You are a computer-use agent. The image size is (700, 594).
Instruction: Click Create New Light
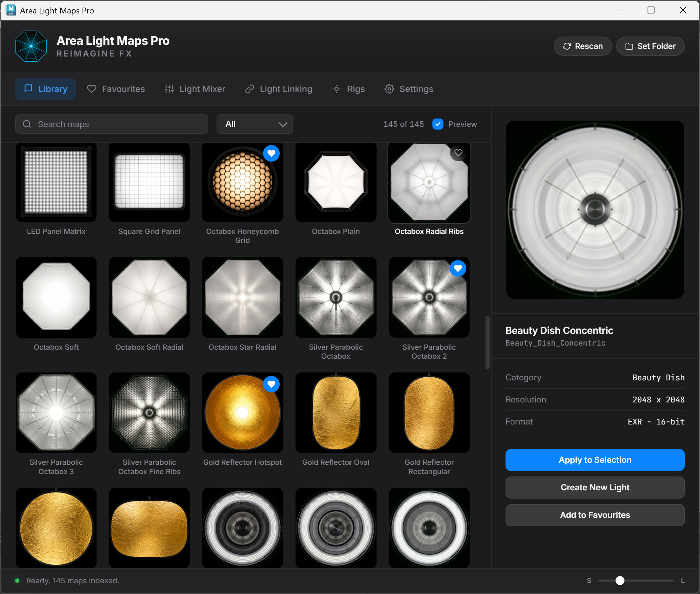pyautogui.click(x=595, y=488)
